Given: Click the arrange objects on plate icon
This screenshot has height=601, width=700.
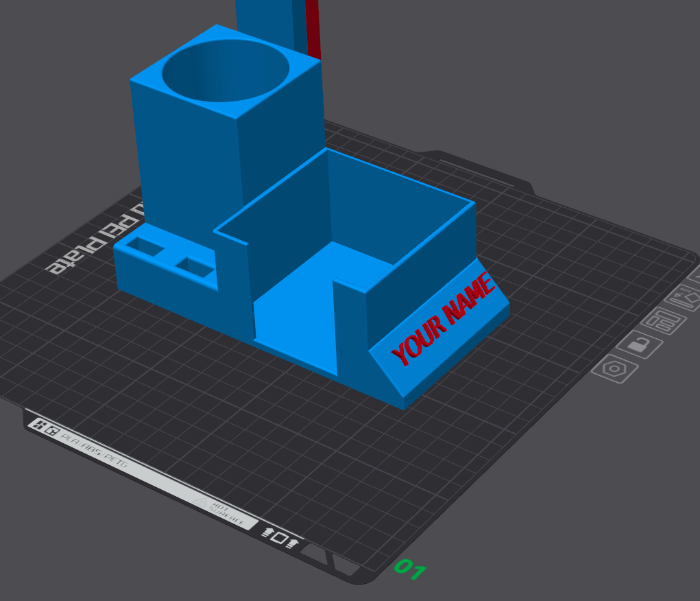Looking at the screenshot, I should (x=664, y=321).
